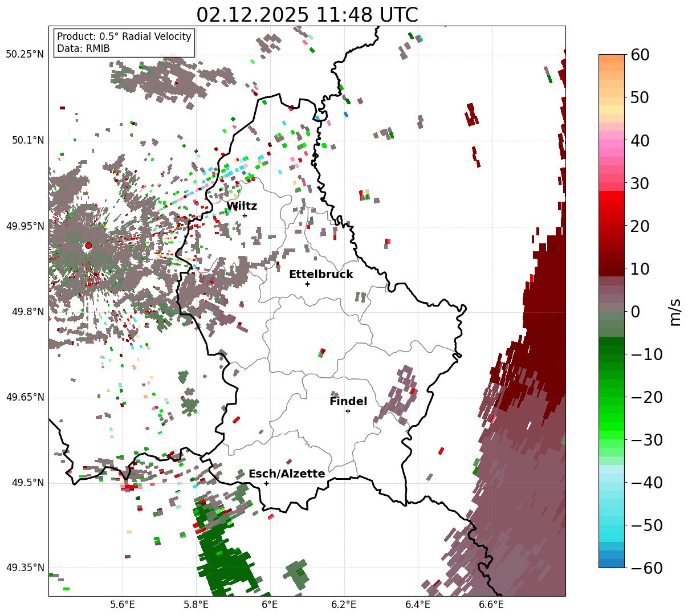Click the Ettelbruck station cross marker
688x616 pixels.
307,284
